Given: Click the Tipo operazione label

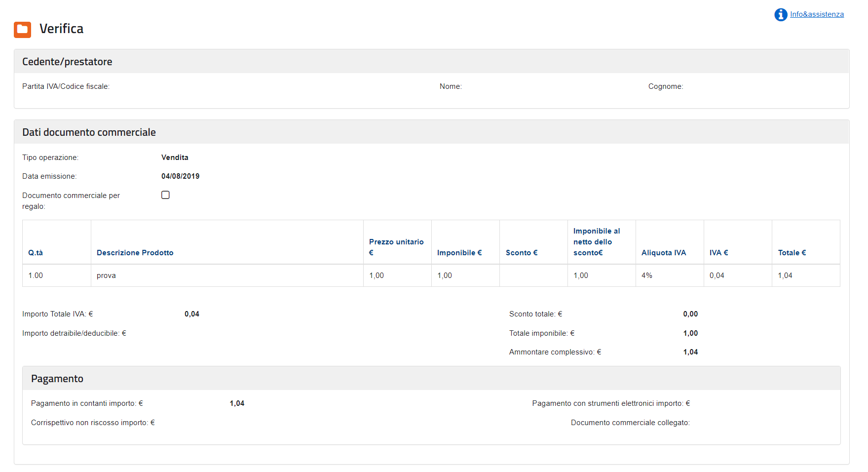Looking at the screenshot, I should tap(50, 157).
